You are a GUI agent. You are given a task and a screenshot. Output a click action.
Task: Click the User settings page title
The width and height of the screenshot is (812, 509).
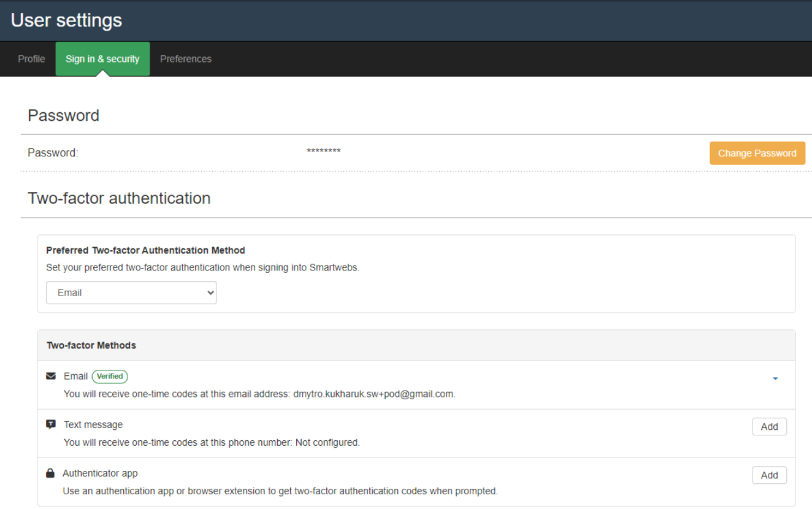(x=66, y=20)
